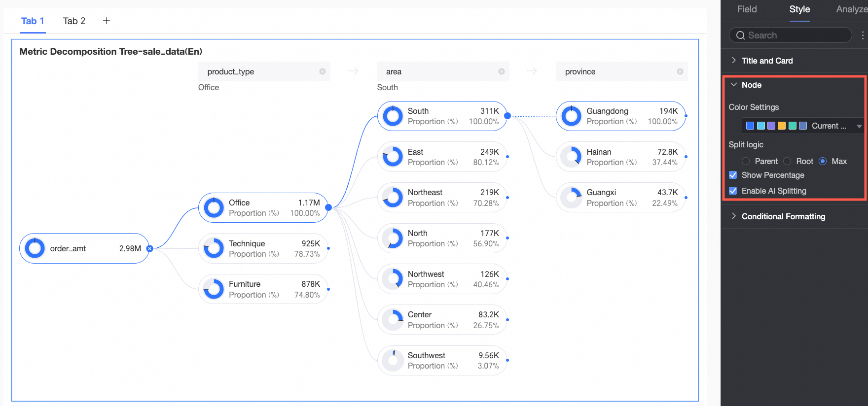Expand the Guangxi node via its dot
The height and width of the screenshot is (406, 868).
[x=686, y=198]
